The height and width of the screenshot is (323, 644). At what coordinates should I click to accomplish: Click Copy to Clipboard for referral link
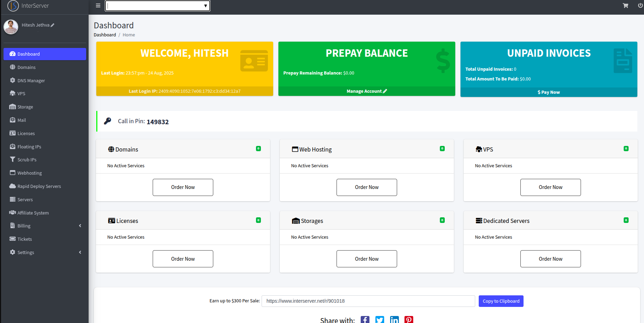point(501,301)
